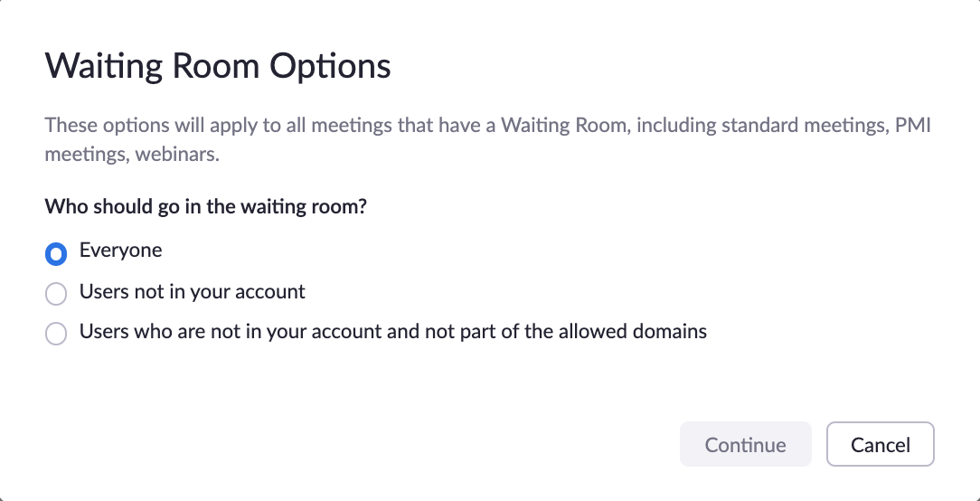
Task: Enable the second empty radio circle
Action: [56, 294]
